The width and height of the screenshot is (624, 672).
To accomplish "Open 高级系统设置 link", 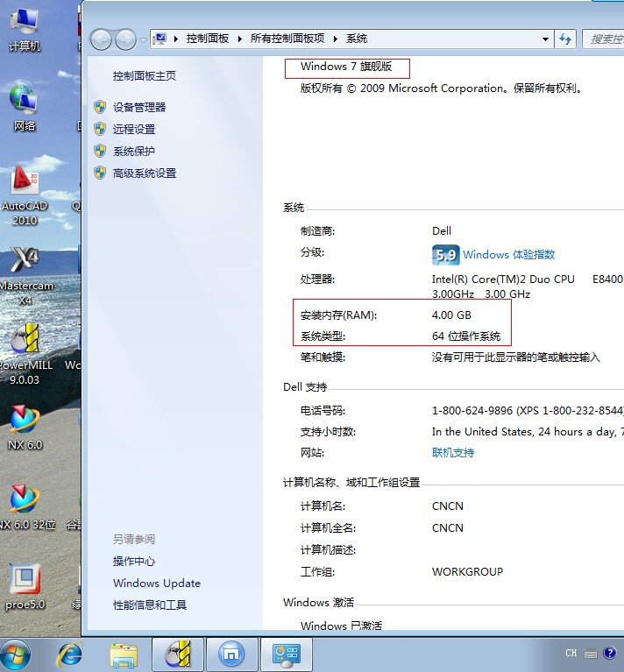I will point(145,173).
